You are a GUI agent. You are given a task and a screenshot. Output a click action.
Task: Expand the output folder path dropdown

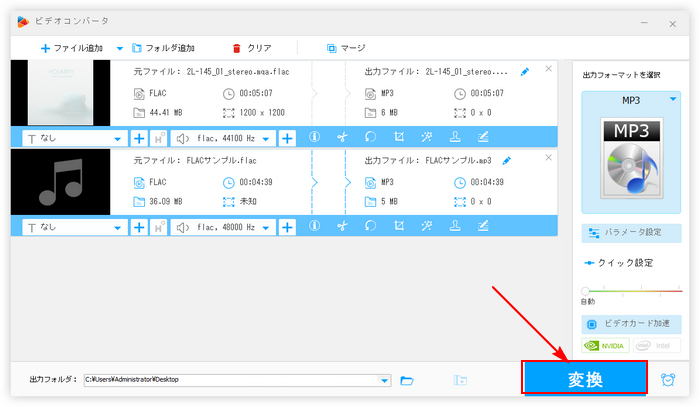[385, 380]
